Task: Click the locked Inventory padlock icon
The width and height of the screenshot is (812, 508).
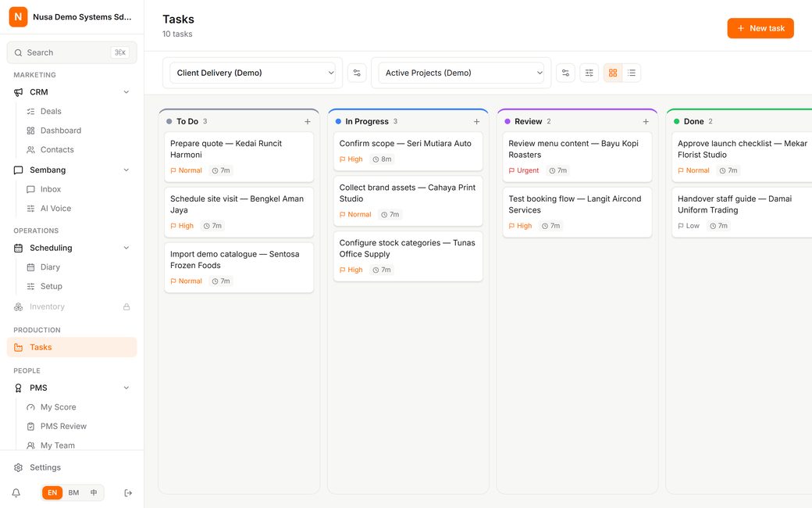Action: (x=126, y=307)
